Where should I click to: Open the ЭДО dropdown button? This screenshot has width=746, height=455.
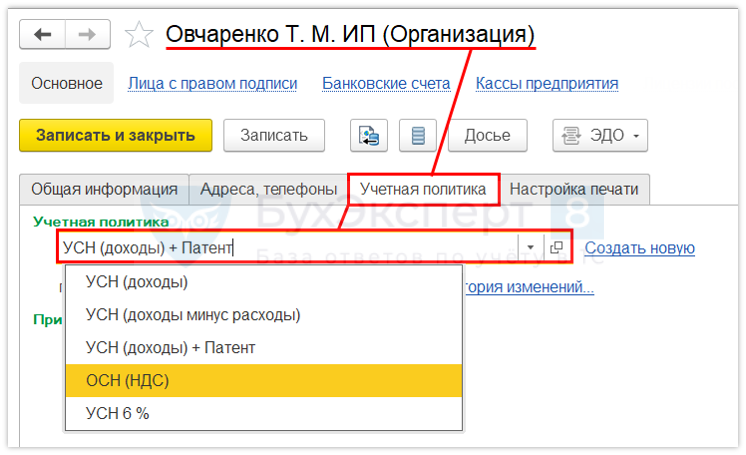click(600, 136)
